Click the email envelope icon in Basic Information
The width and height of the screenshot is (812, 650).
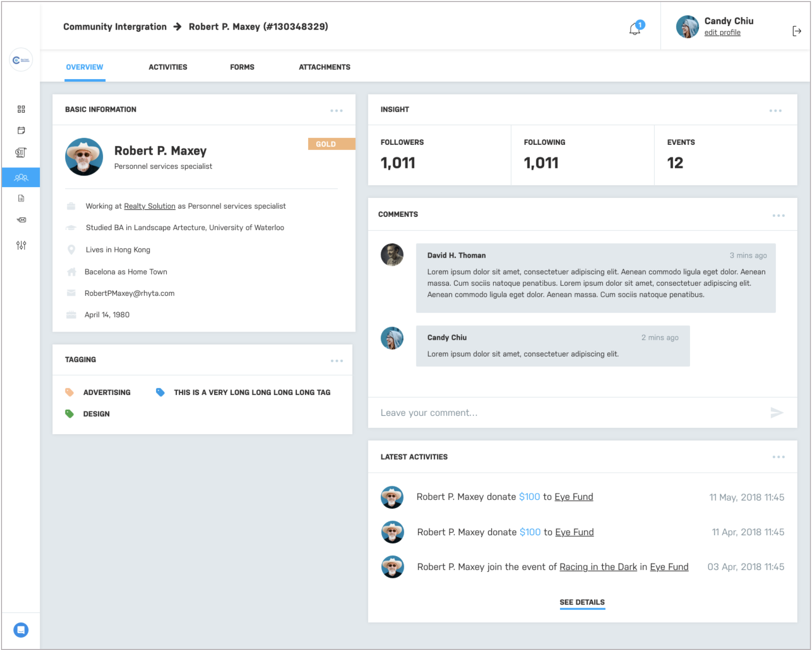click(x=71, y=293)
